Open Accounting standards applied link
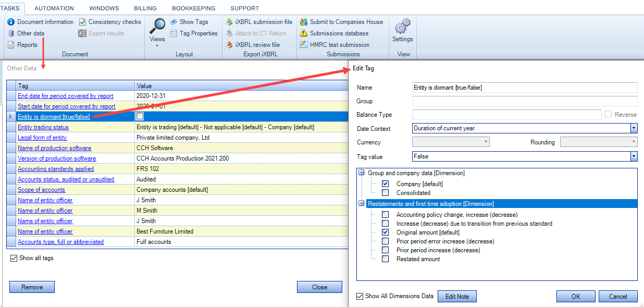 (56, 169)
